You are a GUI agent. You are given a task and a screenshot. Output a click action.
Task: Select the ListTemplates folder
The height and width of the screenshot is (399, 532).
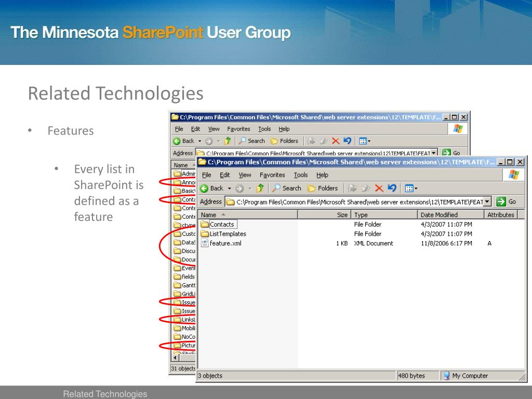point(223,234)
